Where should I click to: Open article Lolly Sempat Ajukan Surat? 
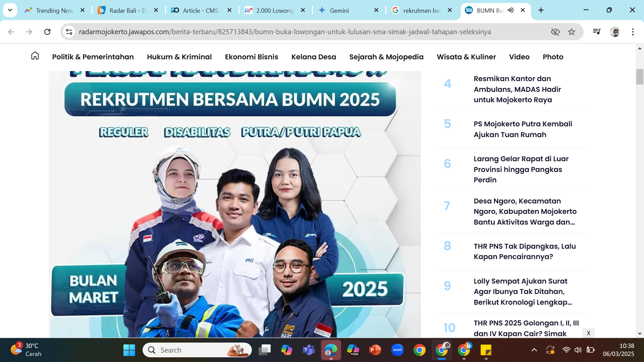pos(523,292)
